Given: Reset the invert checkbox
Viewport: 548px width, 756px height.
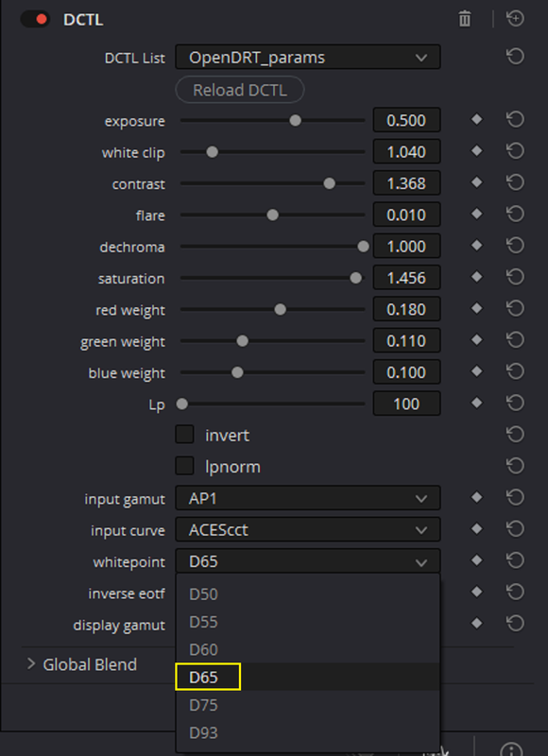Looking at the screenshot, I should 515,435.
